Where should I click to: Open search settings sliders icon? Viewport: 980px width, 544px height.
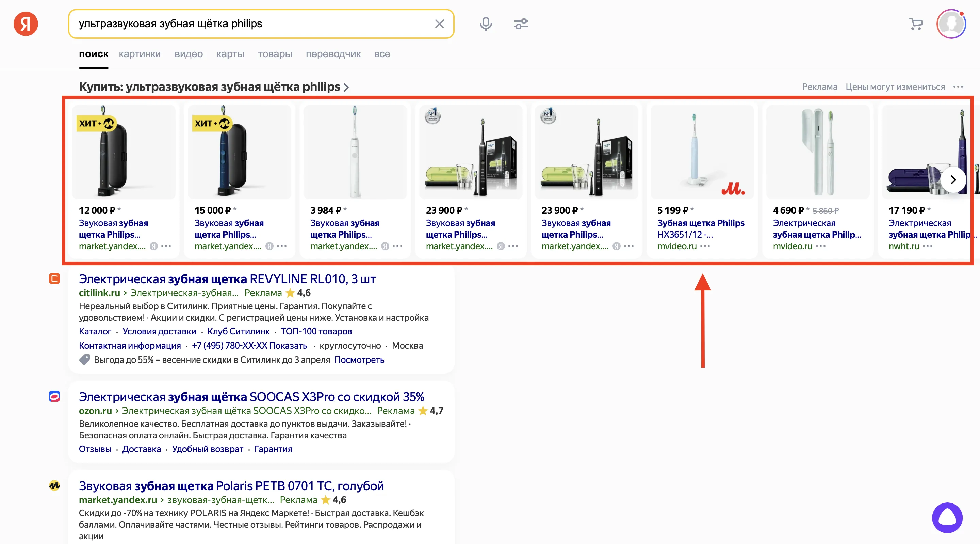pyautogui.click(x=521, y=24)
